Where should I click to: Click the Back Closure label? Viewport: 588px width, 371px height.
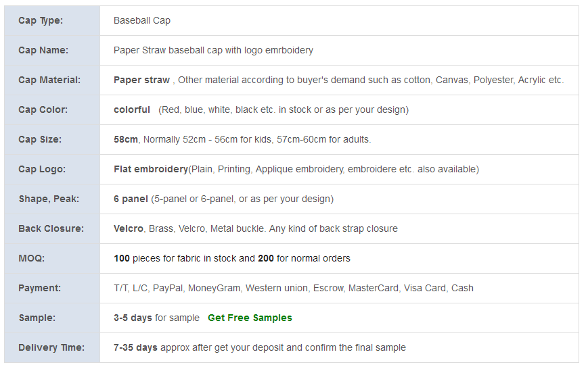click(x=51, y=228)
